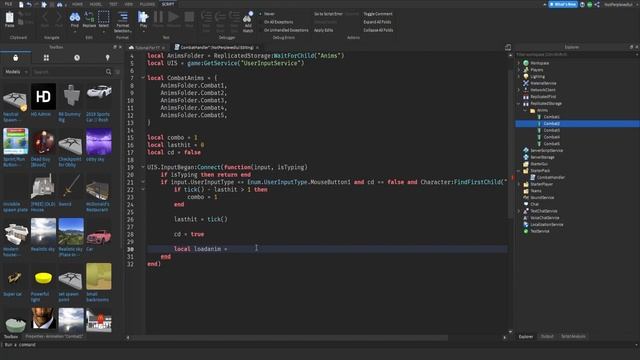Click the Add Watch icon
The height and width of the screenshot is (360, 640).
point(248,17)
